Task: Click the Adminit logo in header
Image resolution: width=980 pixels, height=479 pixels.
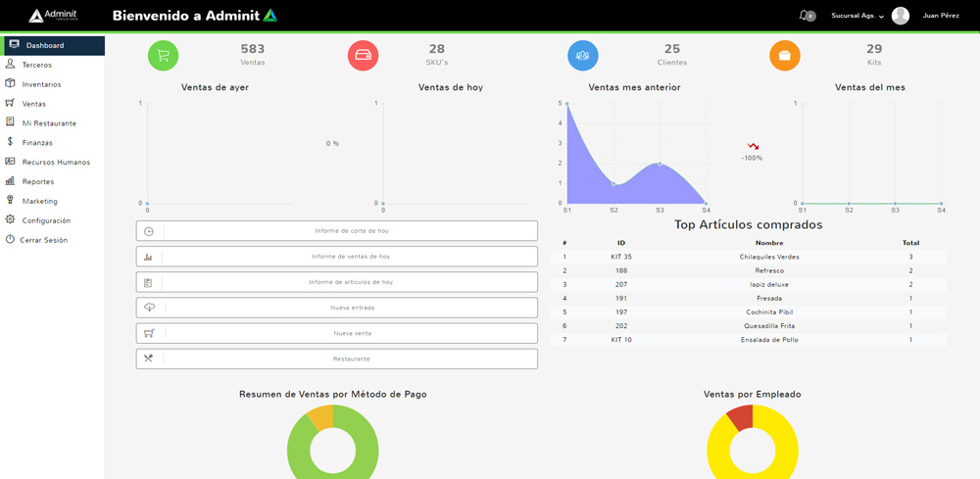Action: tap(53, 16)
